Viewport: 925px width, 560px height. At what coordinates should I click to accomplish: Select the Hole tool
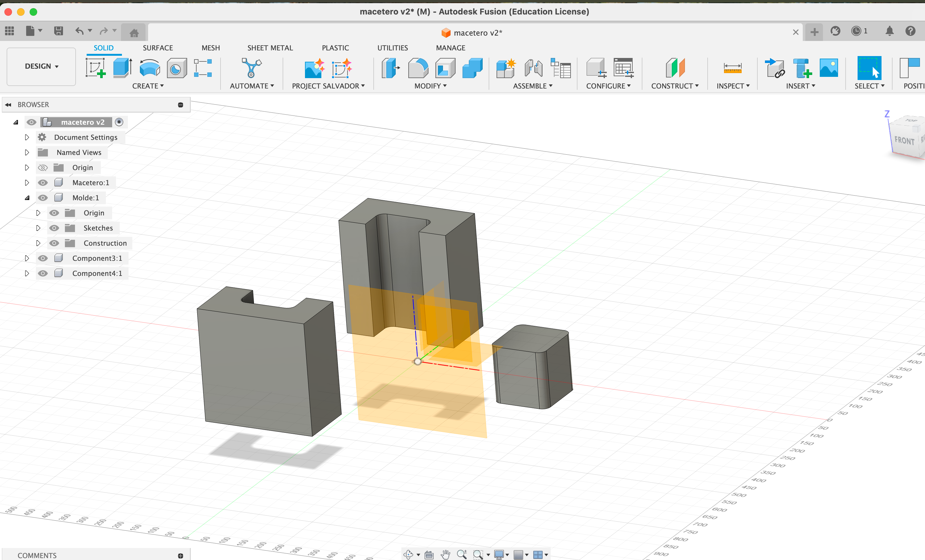176,68
